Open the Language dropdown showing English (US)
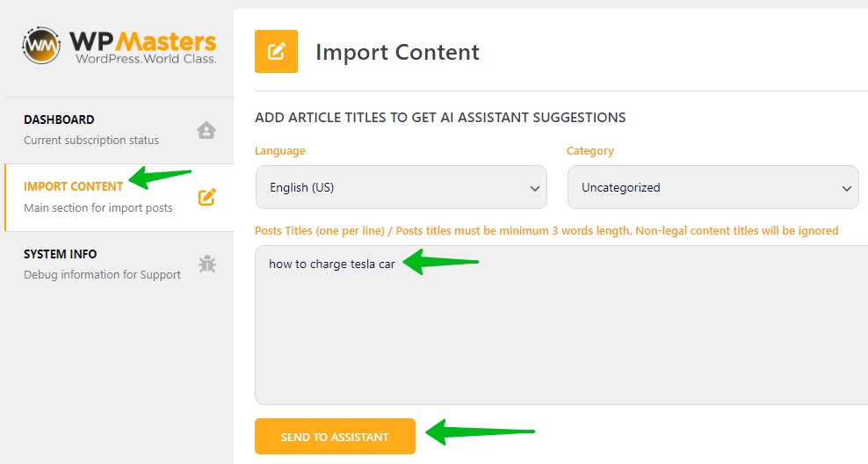This screenshot has width=868, height=464. click(x=401, y=187)
